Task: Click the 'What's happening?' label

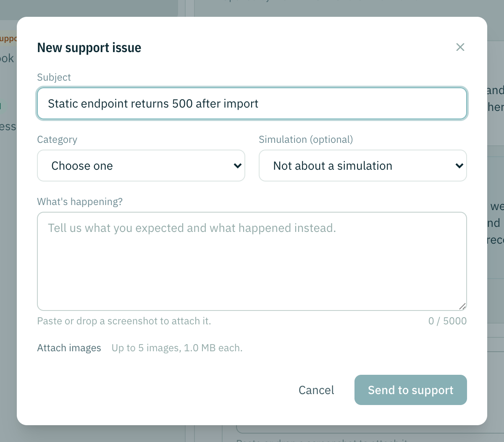Action: (x=80, y=202)
